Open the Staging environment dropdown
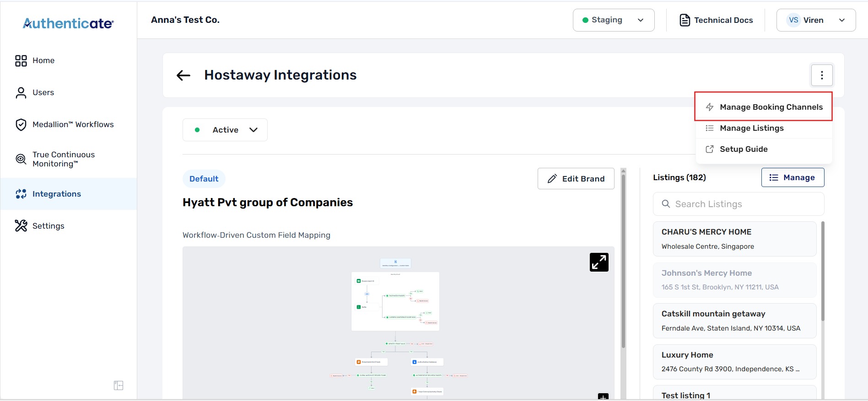 tap(614, 20)
